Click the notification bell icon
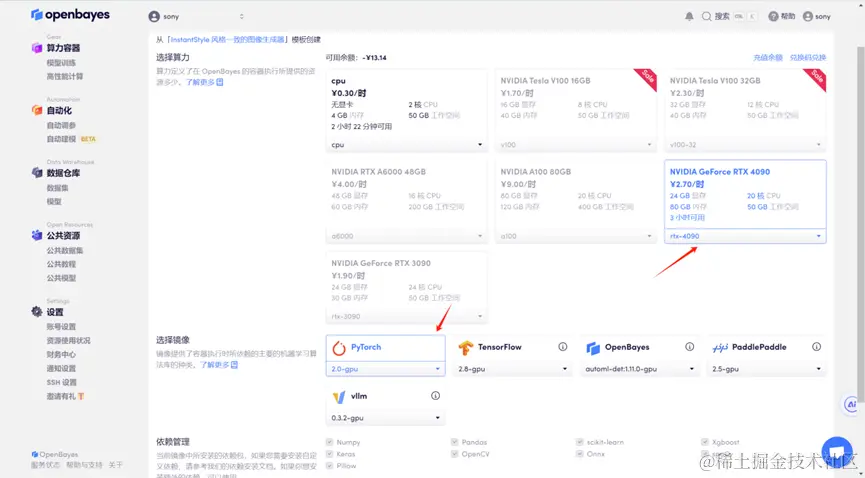865x478 pixels. [x=690, y=17]
